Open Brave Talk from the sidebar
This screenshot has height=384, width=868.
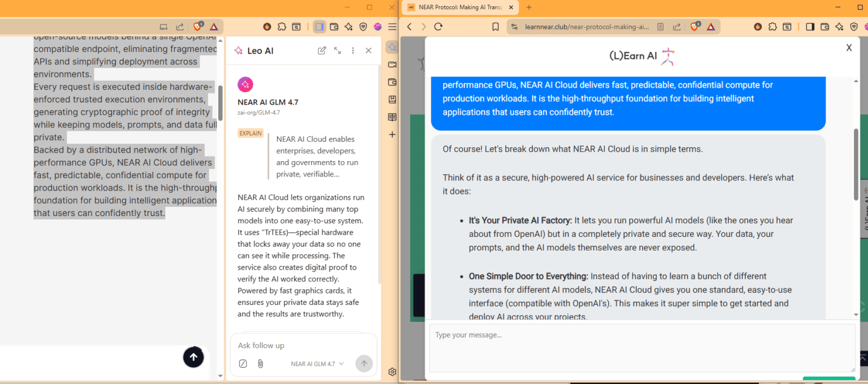tap(392, 64)
